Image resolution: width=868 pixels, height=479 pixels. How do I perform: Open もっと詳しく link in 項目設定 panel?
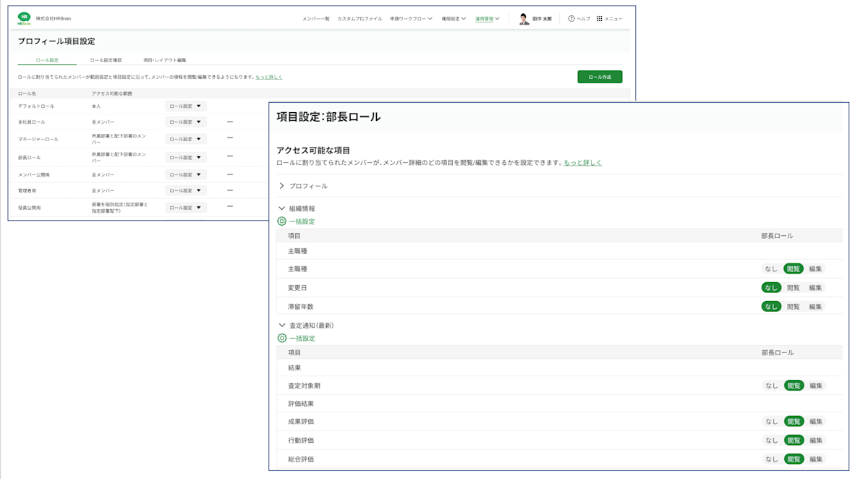(x=583, y=163)
